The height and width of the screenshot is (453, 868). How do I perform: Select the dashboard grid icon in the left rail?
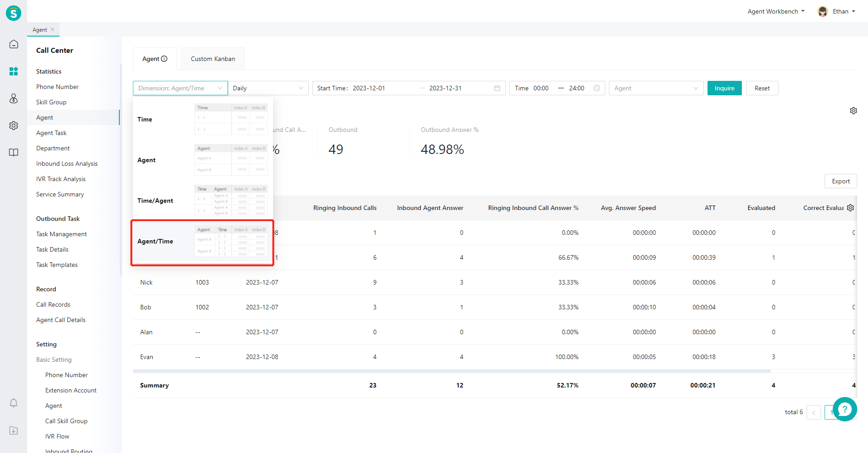coord(14,71)
